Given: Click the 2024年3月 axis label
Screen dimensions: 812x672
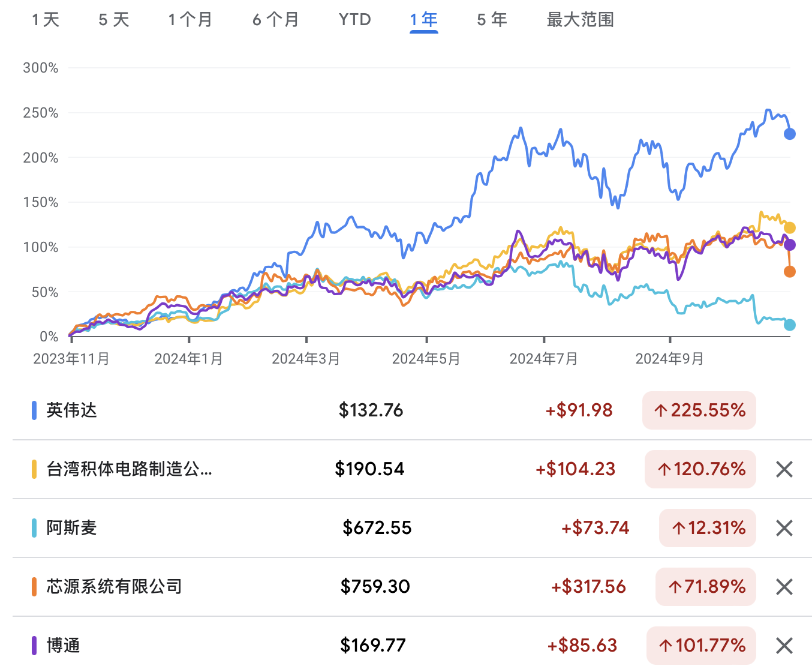Looking at the screenshot, I should click(306, 359).
